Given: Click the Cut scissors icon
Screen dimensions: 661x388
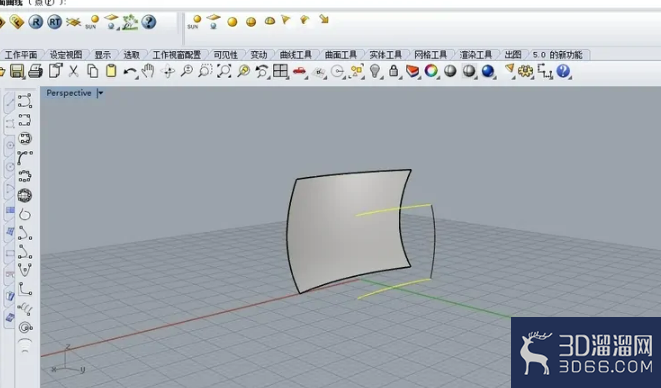Looking at the screenshot, I should point(74,71).
